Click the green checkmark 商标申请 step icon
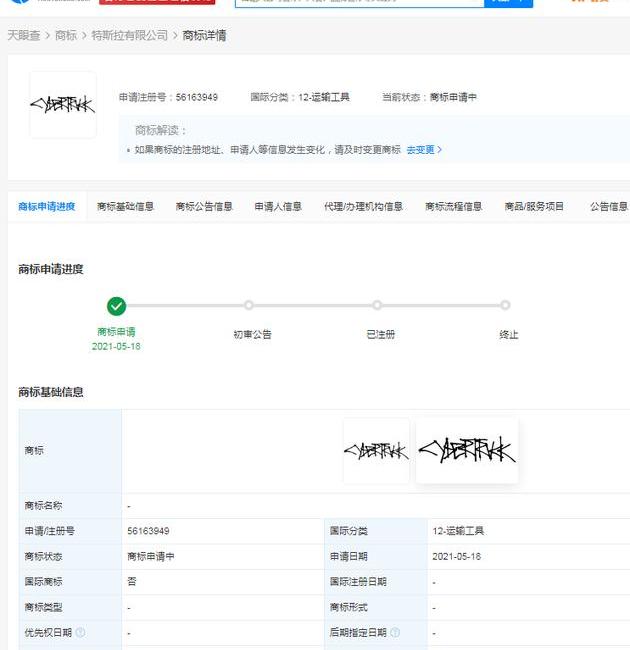Screen dimensions: 630x650 pyautogui.click(x=116, y=306)
